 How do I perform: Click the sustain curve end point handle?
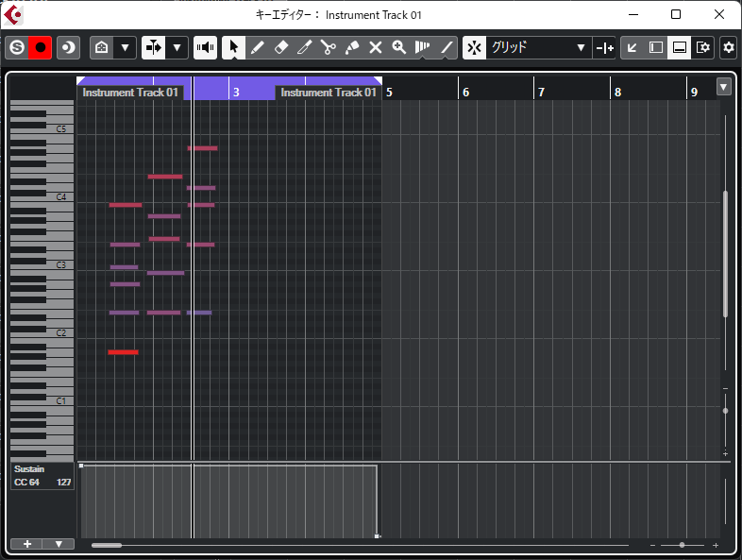(377, 536)
